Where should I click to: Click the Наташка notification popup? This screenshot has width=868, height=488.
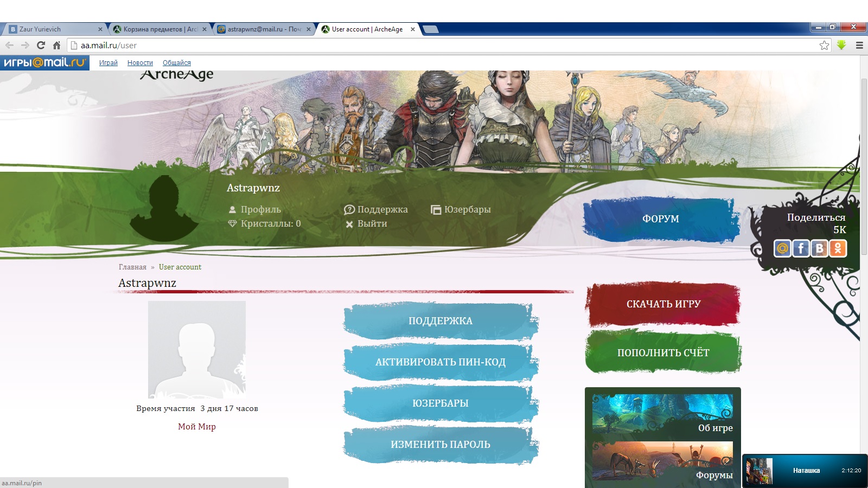pyautogui.click(x=805, y=471)
